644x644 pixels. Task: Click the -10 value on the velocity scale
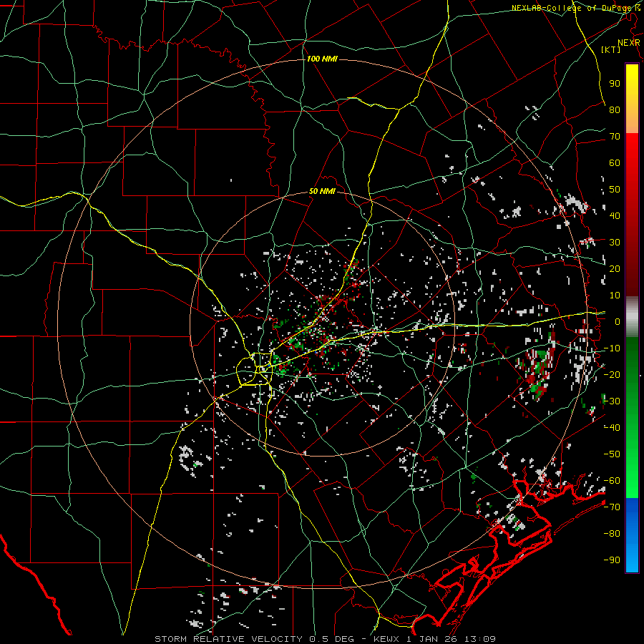(612, 348)
